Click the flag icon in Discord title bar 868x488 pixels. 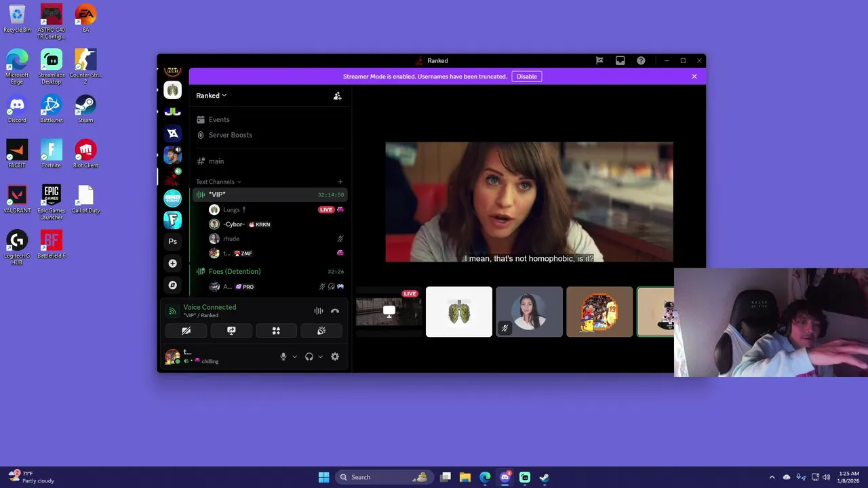click(x=599, y=60)
